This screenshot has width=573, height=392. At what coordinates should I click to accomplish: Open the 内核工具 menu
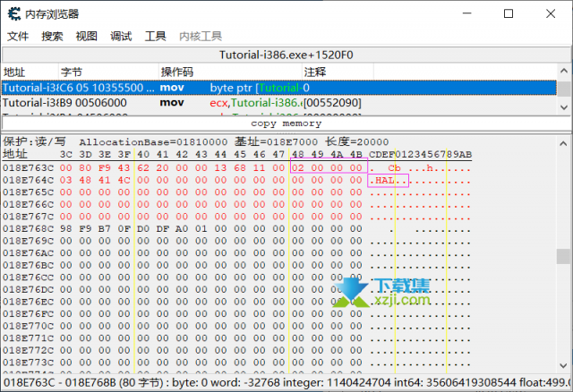(x=201, y=36)
